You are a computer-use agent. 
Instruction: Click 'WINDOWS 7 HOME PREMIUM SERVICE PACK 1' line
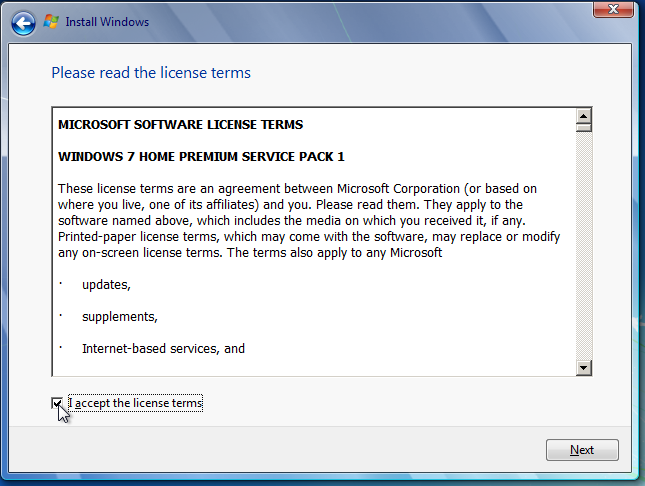tap(201, 157)
